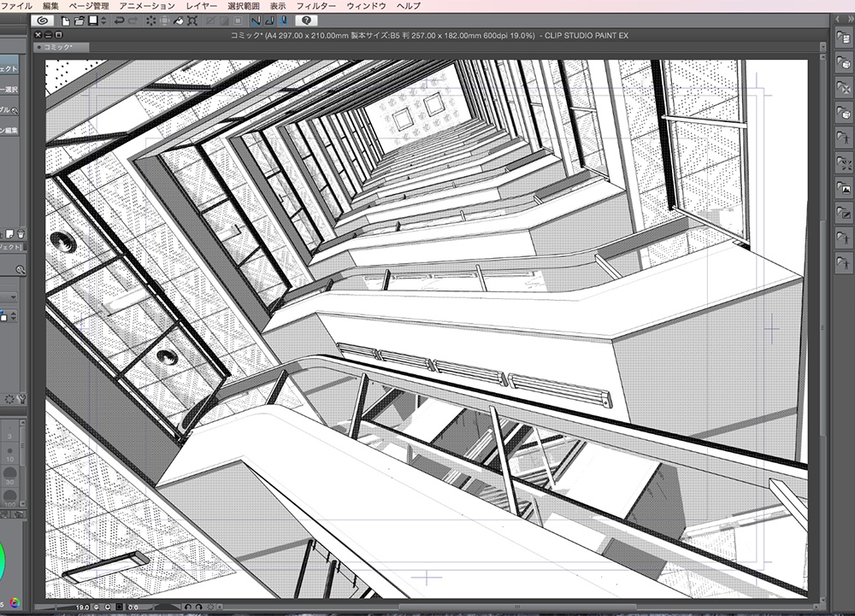
Task: Click the vertical canvas scrollbar
Action: coord(823,326)
